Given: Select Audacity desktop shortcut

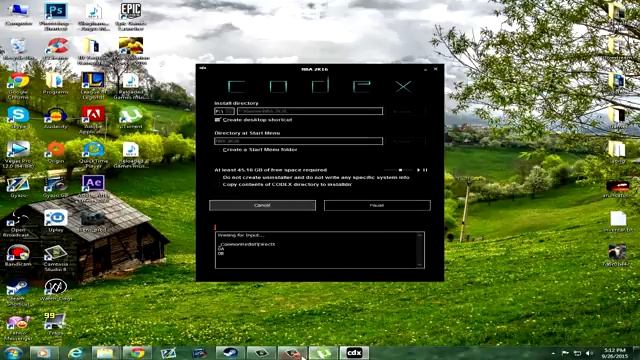Looking at the screenshot, I should click(x=56, y=118).
